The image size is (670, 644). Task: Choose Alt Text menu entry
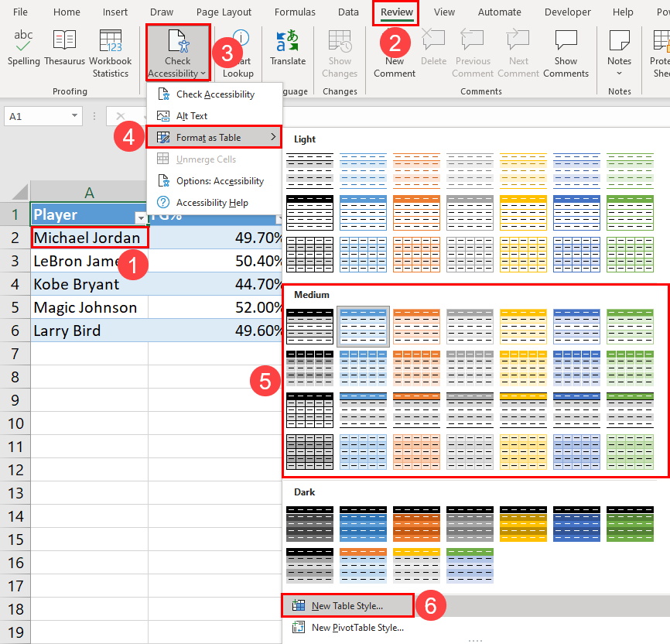tap(214, 116)
